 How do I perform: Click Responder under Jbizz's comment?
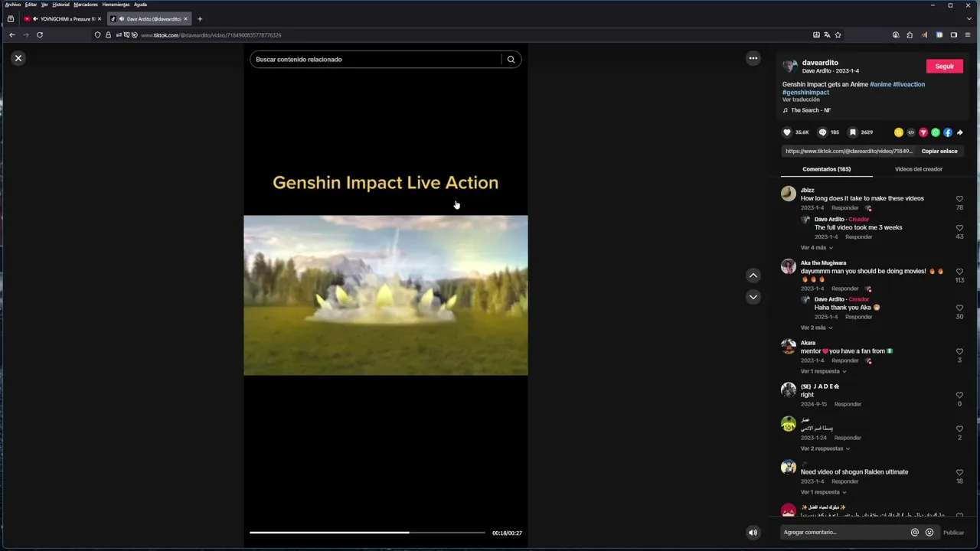click(845, 208)
